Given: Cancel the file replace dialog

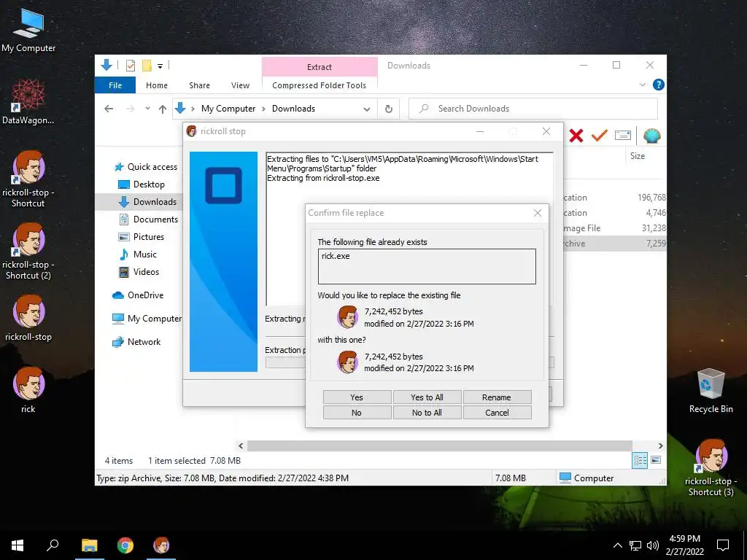Looking at the screenshot, I should [497, 413].
